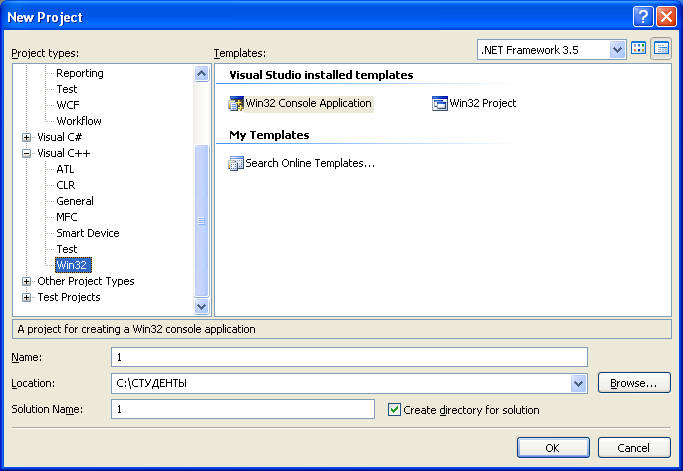Click the project types scroll up arrow
The height and width of the screenshot is (471, 683).
pos(201,73)
